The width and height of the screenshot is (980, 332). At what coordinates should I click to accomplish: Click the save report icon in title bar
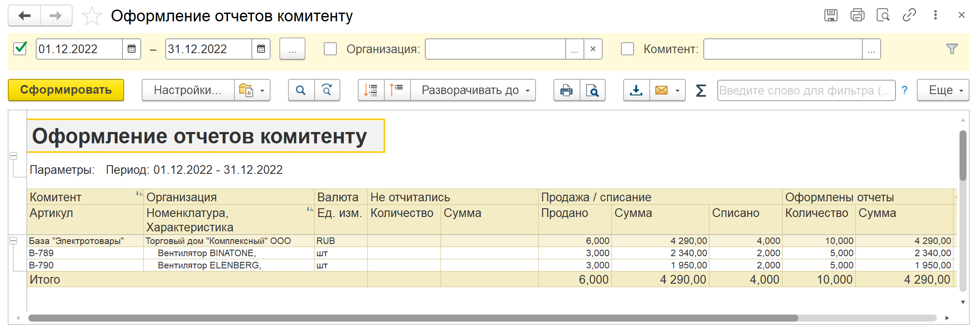831,15
